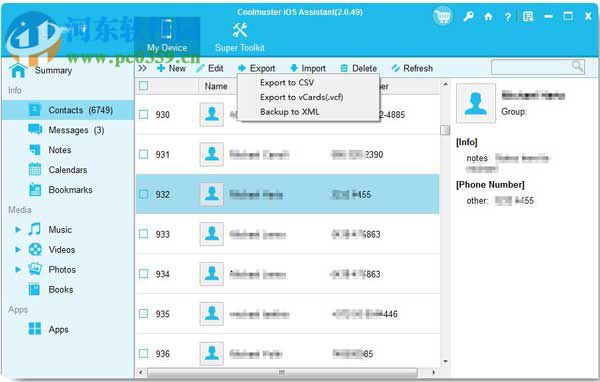
Task: Click the Books icon
Action: click(34, 289)
